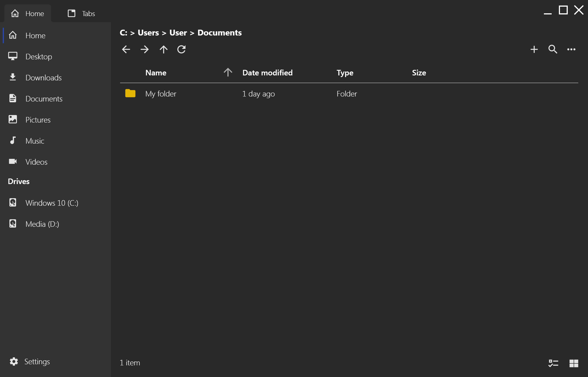This screenshot has height=377, width=588.
Task: Open Windows 10 (C:) drive
Action: [52, 203]
